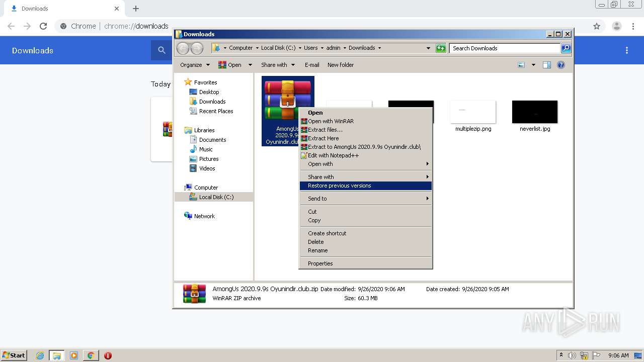The image size is (644, 362).
Task: Open the Pictures library
Action: (209, 159)
